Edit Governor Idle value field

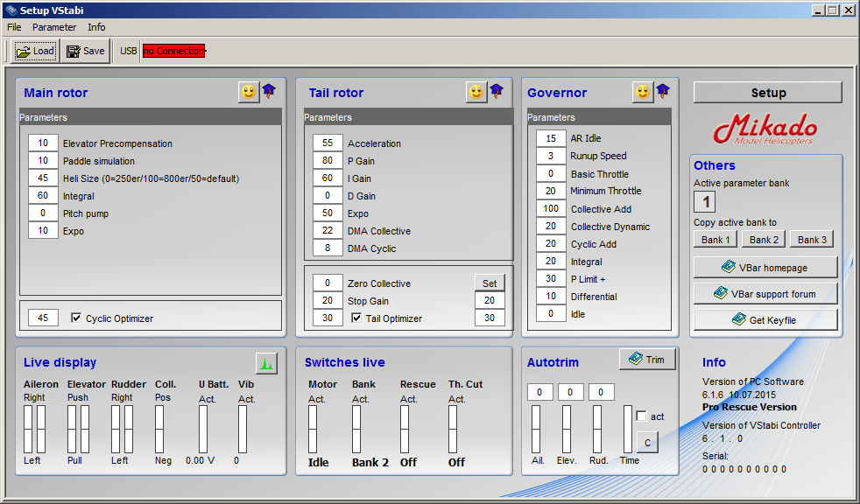click(x=551, y=314)
